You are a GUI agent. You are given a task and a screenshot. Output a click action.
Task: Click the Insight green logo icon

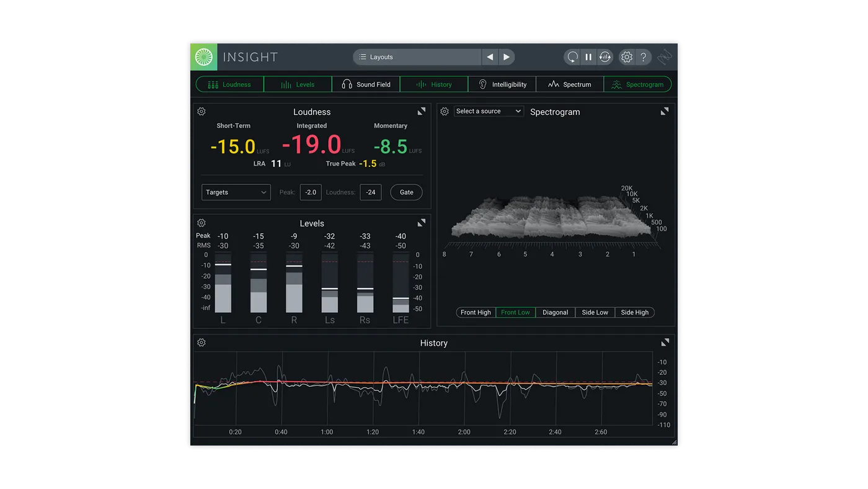point(204,57)
